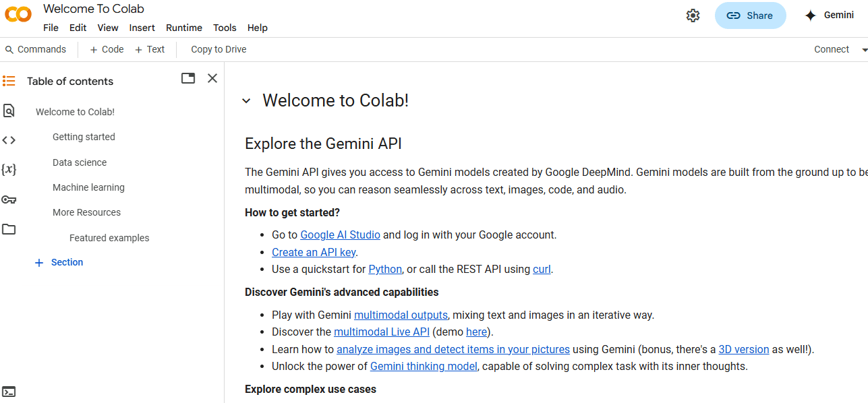Click Copy to Drive
Screen dimensions: 868x403
[x=219, y=49]
